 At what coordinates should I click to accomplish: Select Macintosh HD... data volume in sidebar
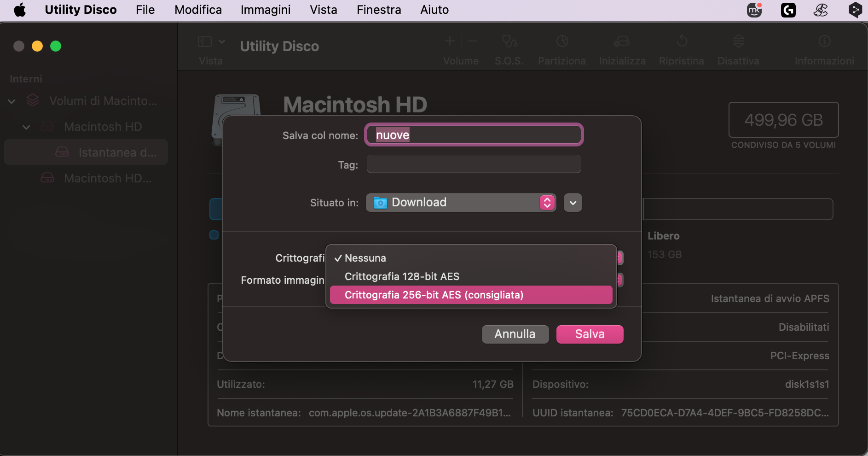(108, 178)
